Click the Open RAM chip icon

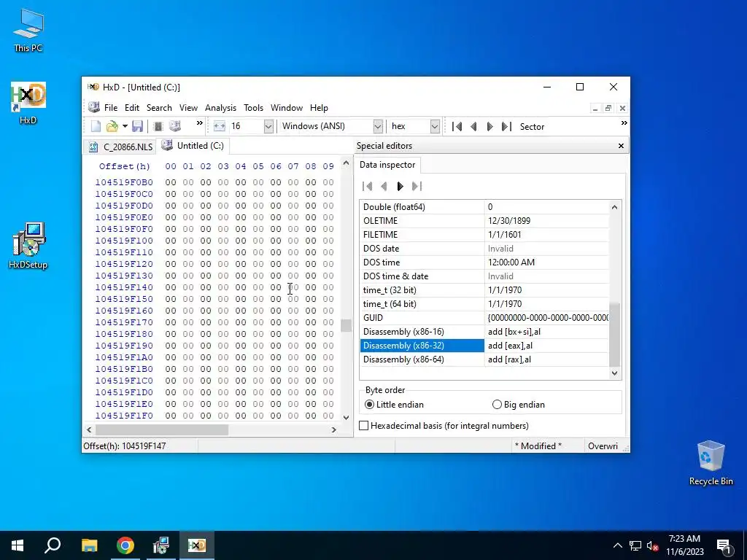click(158, 126)
